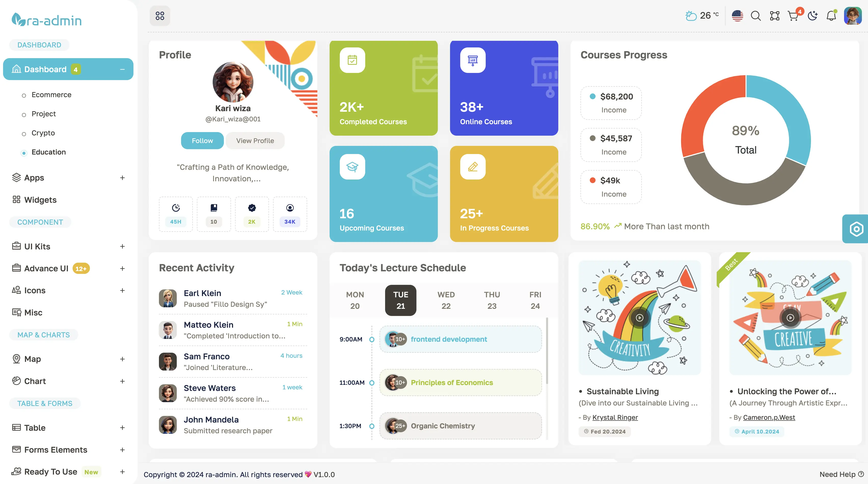
Task: Click the weather temperature icon top left
Action: click(690, 15)
